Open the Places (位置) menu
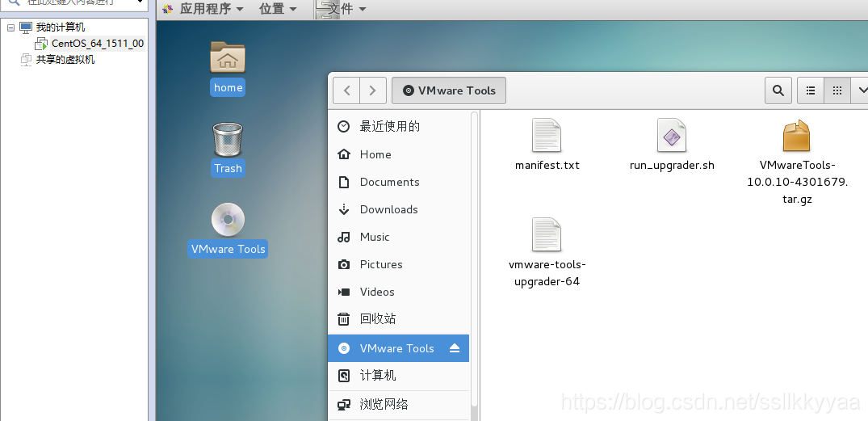868x421 pixels. (278, 9)
